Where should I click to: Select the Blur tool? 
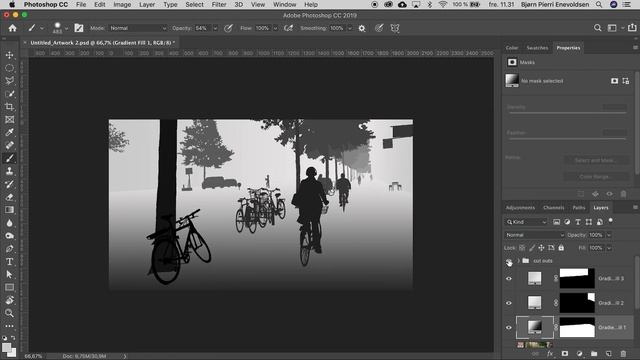9,223
